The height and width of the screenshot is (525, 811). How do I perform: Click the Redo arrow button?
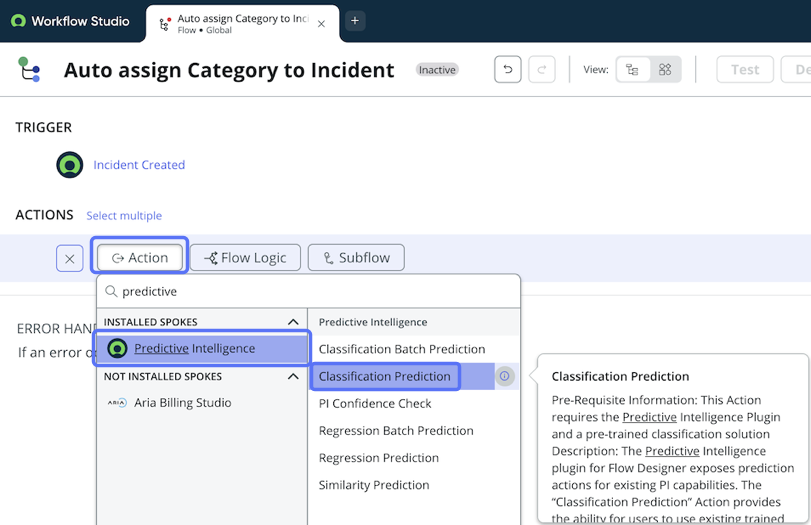point(542,69)
